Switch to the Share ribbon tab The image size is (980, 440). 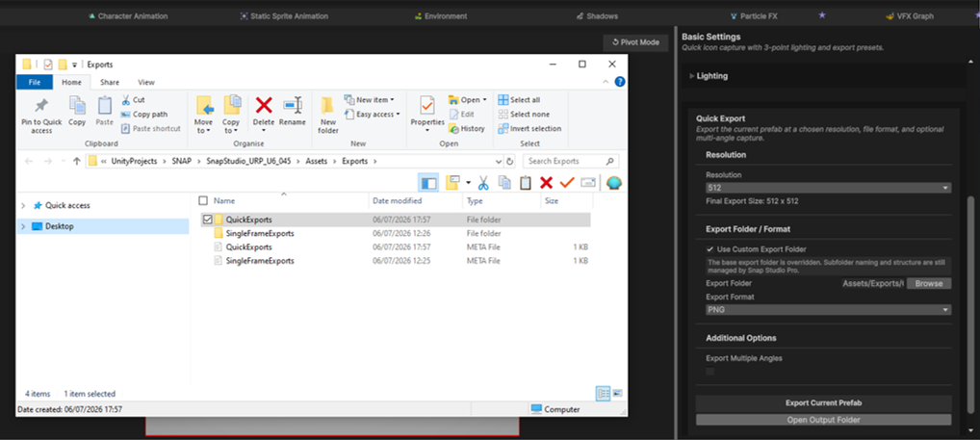coord(110,82)
